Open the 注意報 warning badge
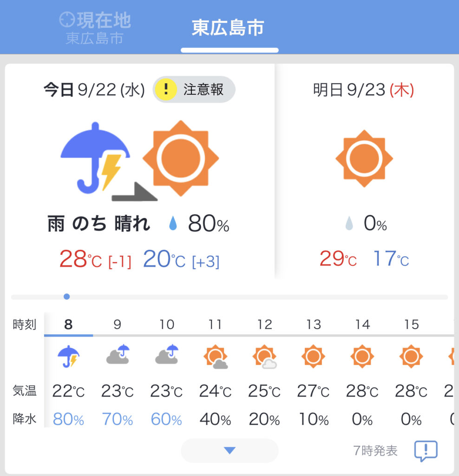The width and height of the screenshot is (459, 476). point(194,89)
